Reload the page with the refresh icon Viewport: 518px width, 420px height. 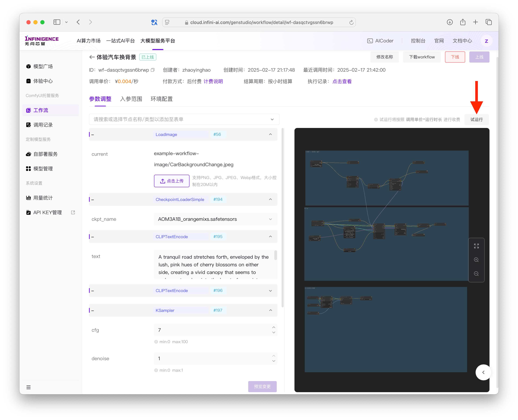(x=351, y=22)
